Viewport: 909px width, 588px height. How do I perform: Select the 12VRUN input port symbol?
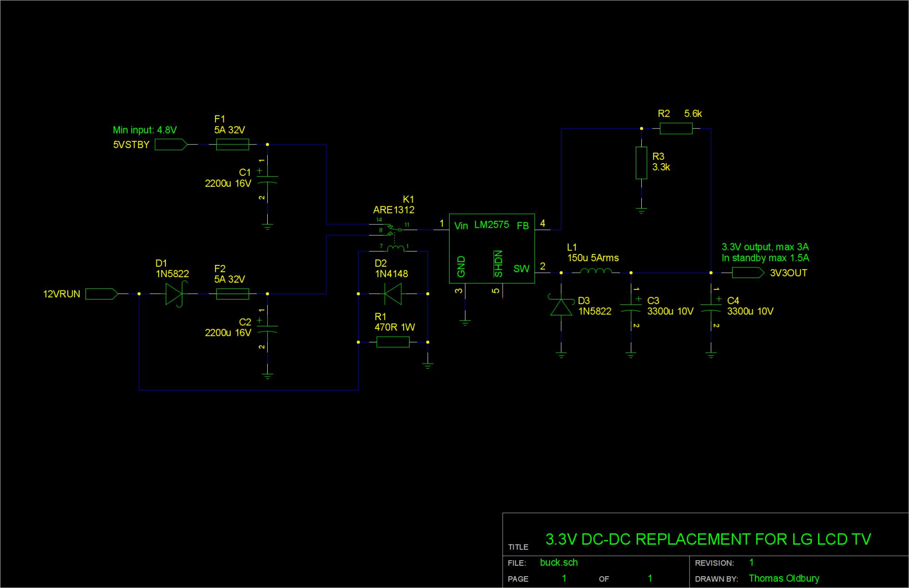point(101,294)
